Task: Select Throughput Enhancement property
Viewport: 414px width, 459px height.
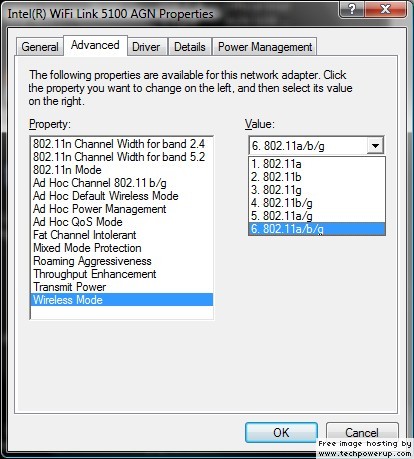Action: click(x=122, y=274)
